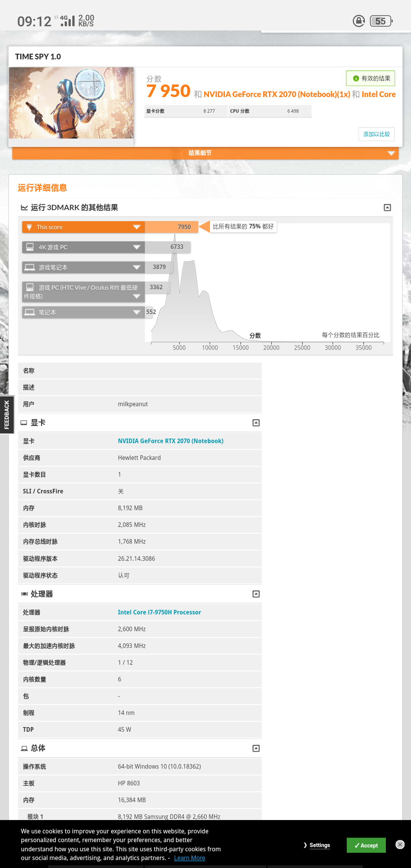Click the chip icon beside 处理器 header
Screen dimensions: 411x868
tap(24, 594)
